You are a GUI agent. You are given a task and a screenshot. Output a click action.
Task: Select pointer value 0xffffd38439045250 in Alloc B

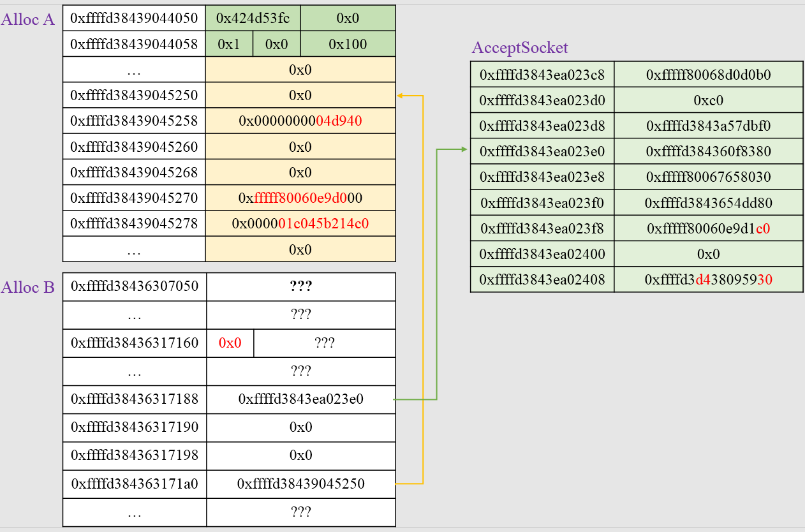[x=301, y=484]
